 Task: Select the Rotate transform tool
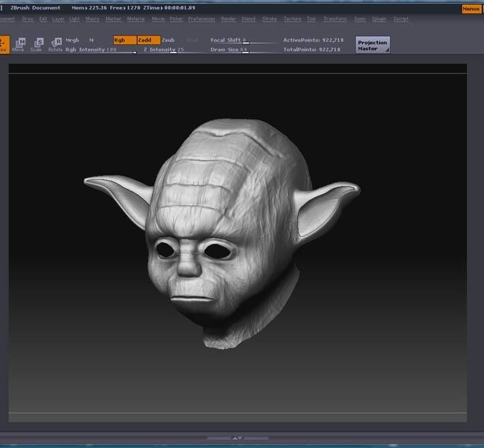pyautogui.click(x=56, y=45)
